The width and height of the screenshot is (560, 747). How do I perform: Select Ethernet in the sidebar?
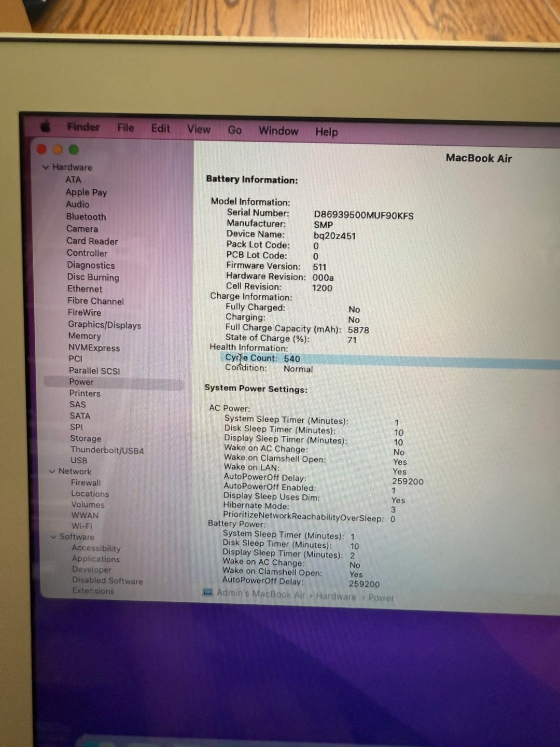pos(85,289)
